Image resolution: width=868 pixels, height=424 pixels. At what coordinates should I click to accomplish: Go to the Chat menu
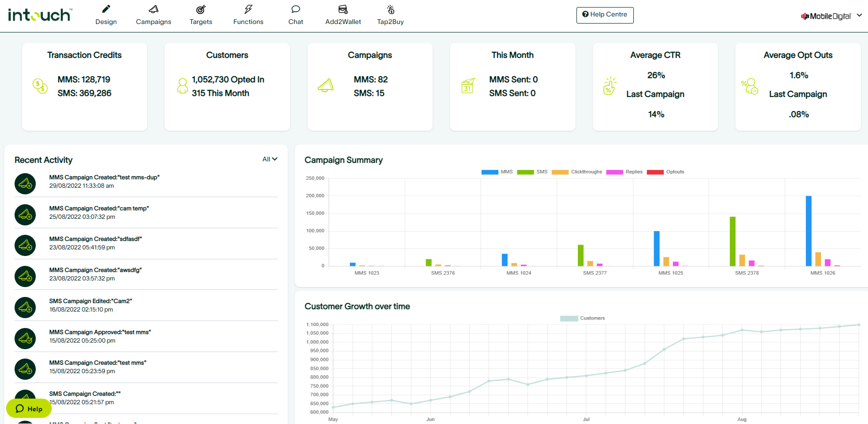[296, 22]
